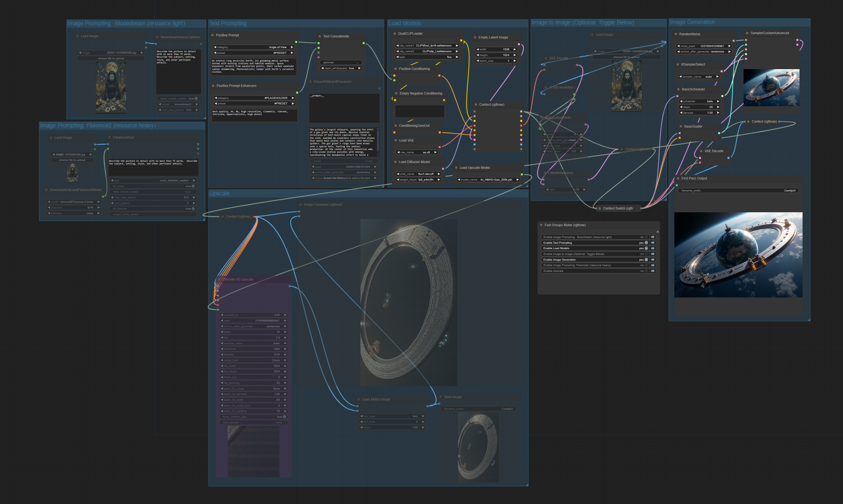The image size is (843, 504).
Task: Disable the Enable Text Prompting toggle
Action: (646, 243)
